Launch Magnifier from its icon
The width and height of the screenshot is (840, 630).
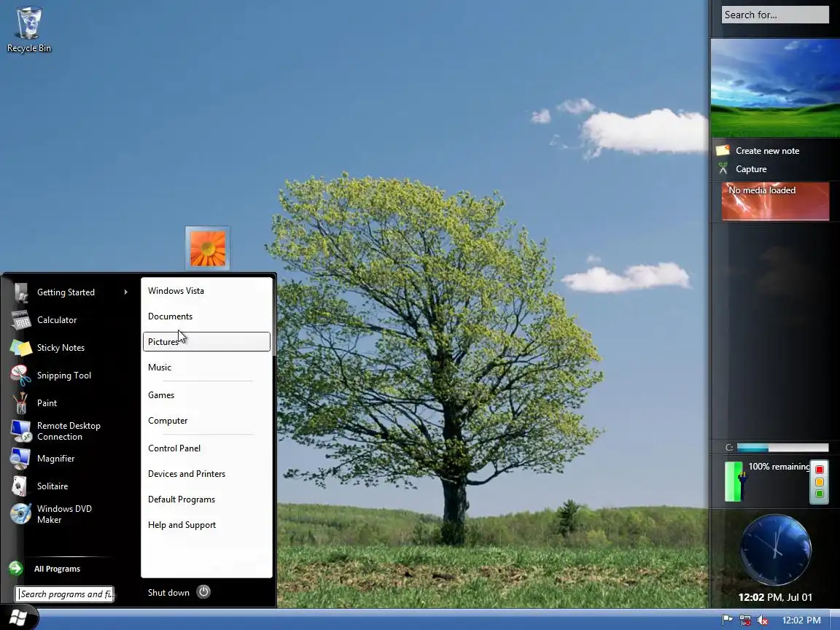click(21, 459)
